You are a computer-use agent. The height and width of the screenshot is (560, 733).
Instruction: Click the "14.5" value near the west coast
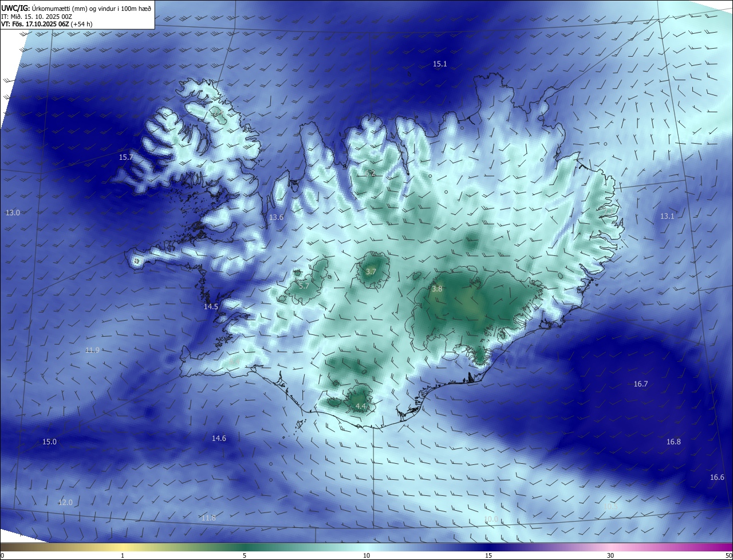pos(211,306)
